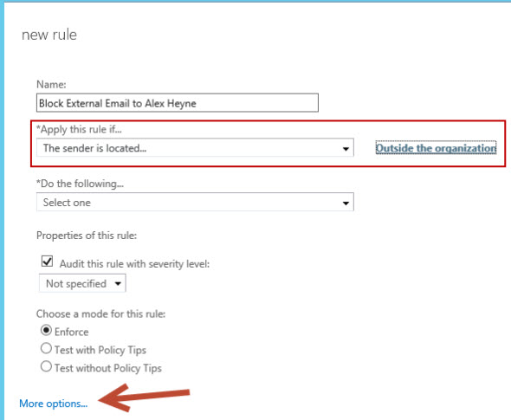Open the 'Not specified' severity level dropdown
Image resolution: width=511 pixels, height=420 pixels.
point(82,283)
